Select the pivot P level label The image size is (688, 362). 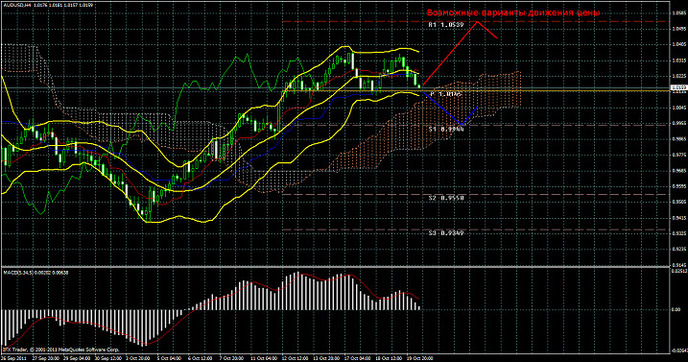pos(446,94)
